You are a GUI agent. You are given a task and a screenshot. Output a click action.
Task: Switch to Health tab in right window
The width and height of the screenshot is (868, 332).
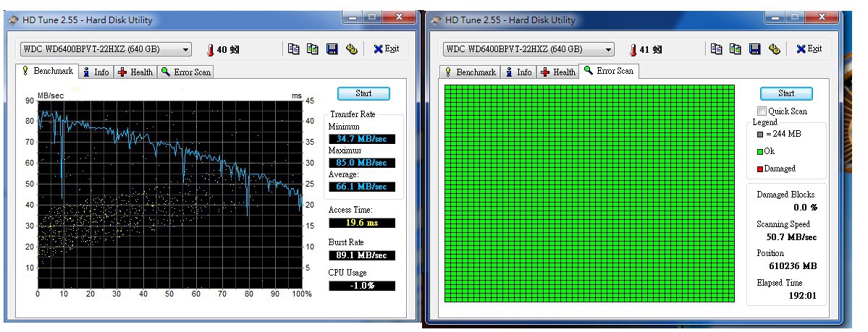[558, 72]
